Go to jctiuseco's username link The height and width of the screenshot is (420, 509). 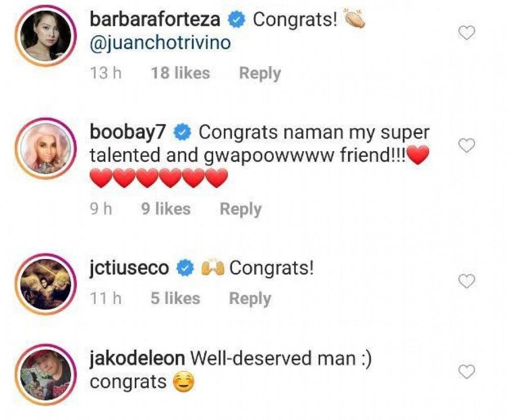(129, 268)
